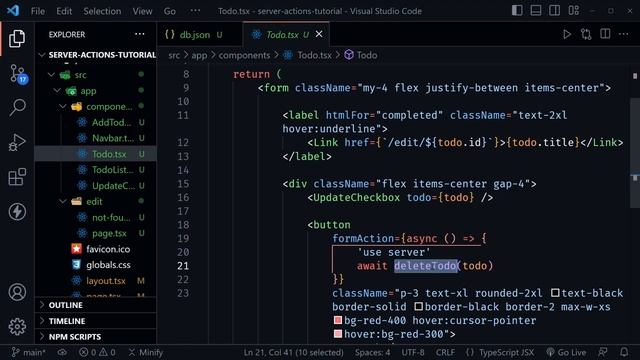Open notifications bell in status bar
The width and height of the screenshot is (640, 360).
tap(624, 352)
